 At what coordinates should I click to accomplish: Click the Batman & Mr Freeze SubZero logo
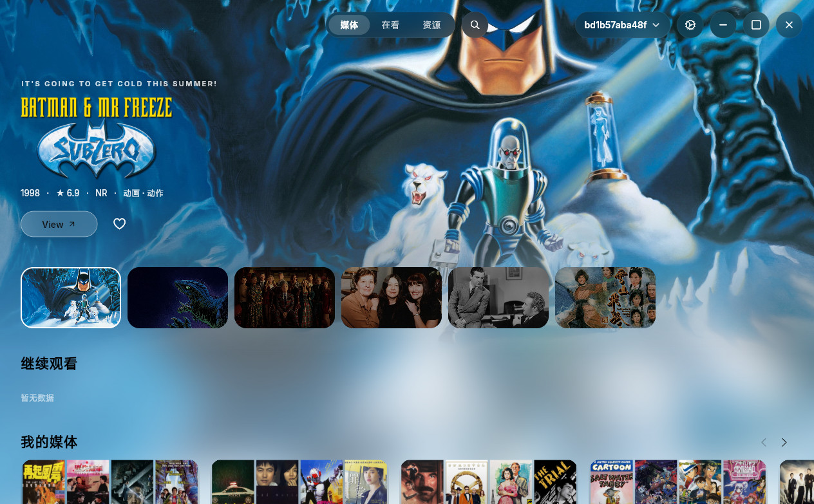pos(97,138)
